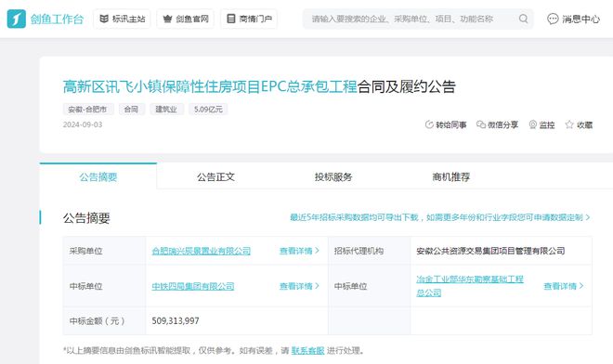Click the 合同 tag

coord(131,109)
